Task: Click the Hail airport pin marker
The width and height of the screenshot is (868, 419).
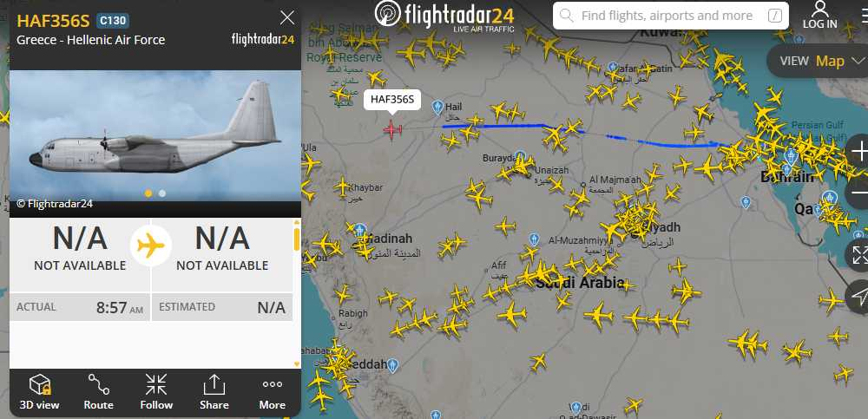Action: [437, 108]
